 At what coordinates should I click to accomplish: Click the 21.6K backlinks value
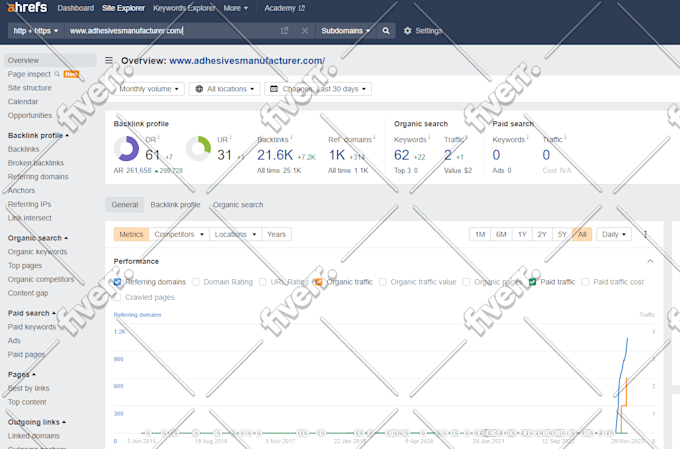[x=275, y=155]
